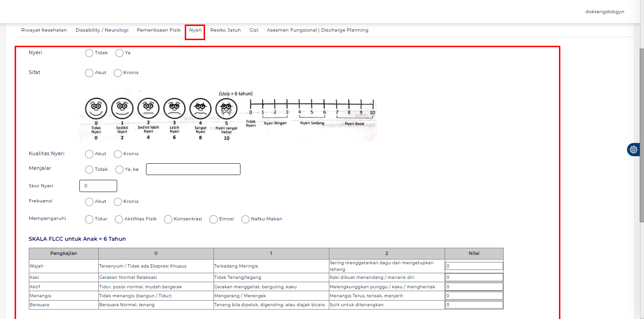Image resolution: width=644 pixels, height=319 pixels.
Task: Select Tidak for Menjalar
Action: [88, 169]
